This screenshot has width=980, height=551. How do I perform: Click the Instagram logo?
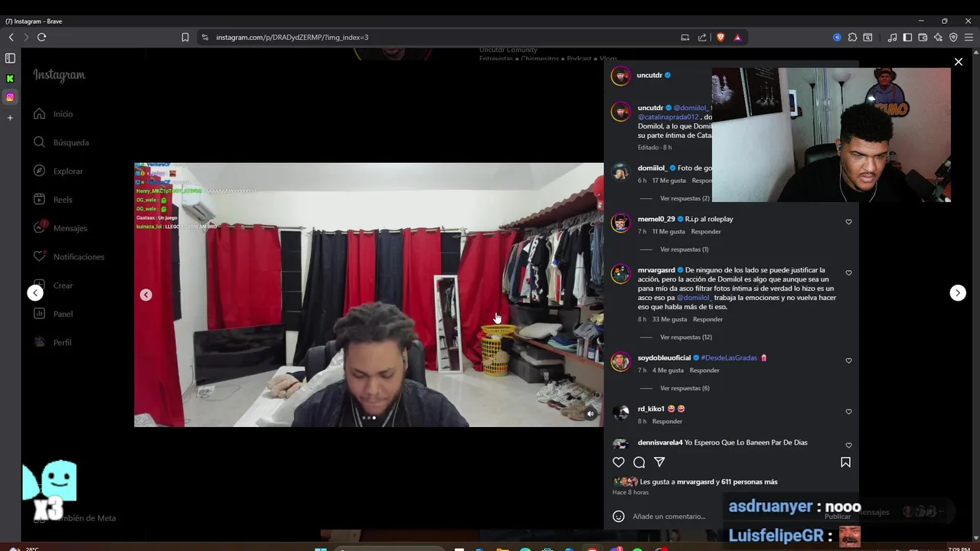click(59, 75)
